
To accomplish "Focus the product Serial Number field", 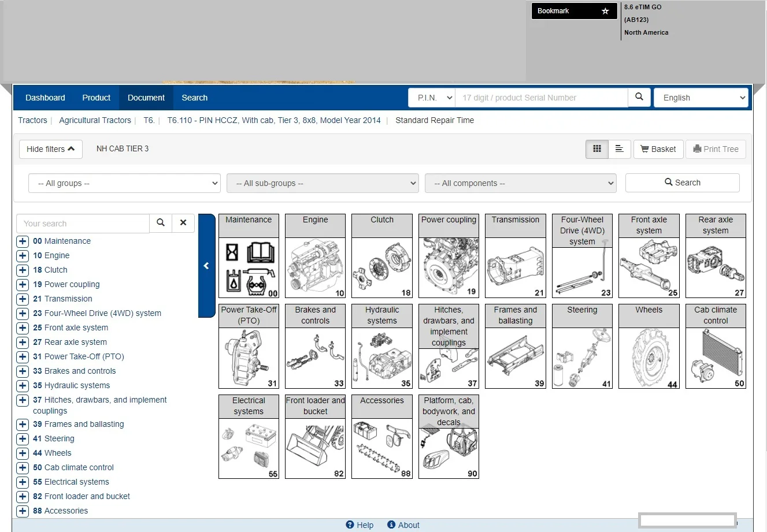I will click(542, 98).
